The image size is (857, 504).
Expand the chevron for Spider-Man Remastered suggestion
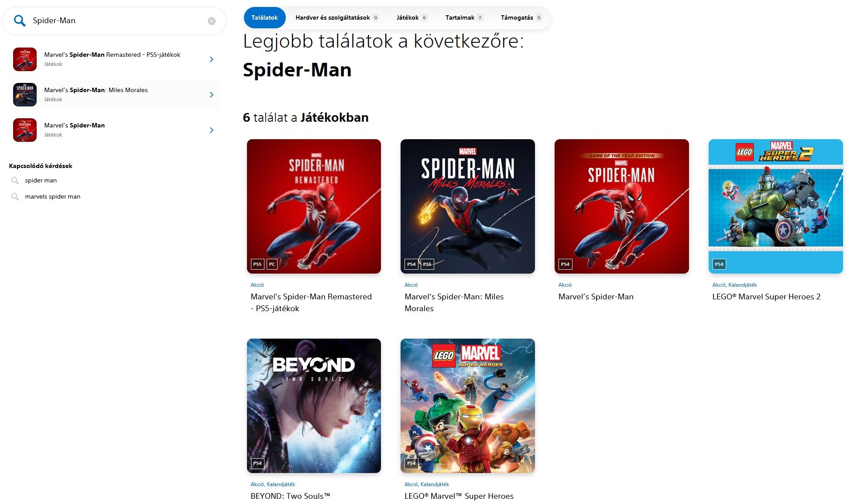[212, 59]
